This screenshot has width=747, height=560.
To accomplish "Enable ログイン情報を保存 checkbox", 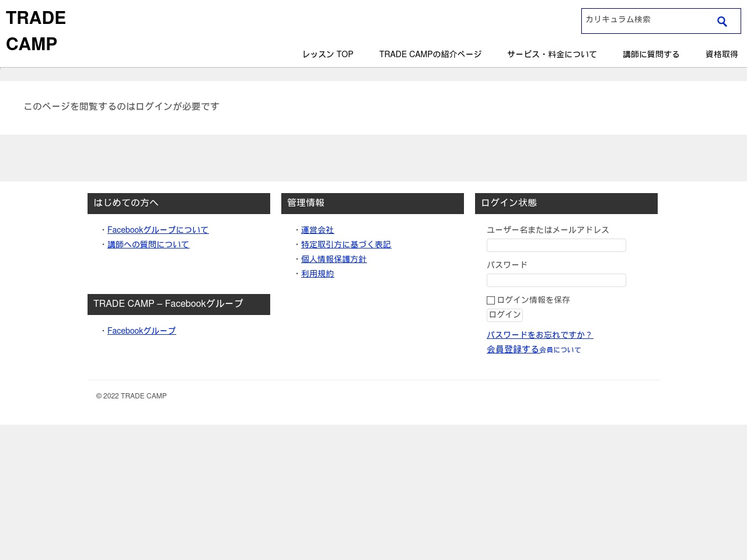I will pos(491,300).
